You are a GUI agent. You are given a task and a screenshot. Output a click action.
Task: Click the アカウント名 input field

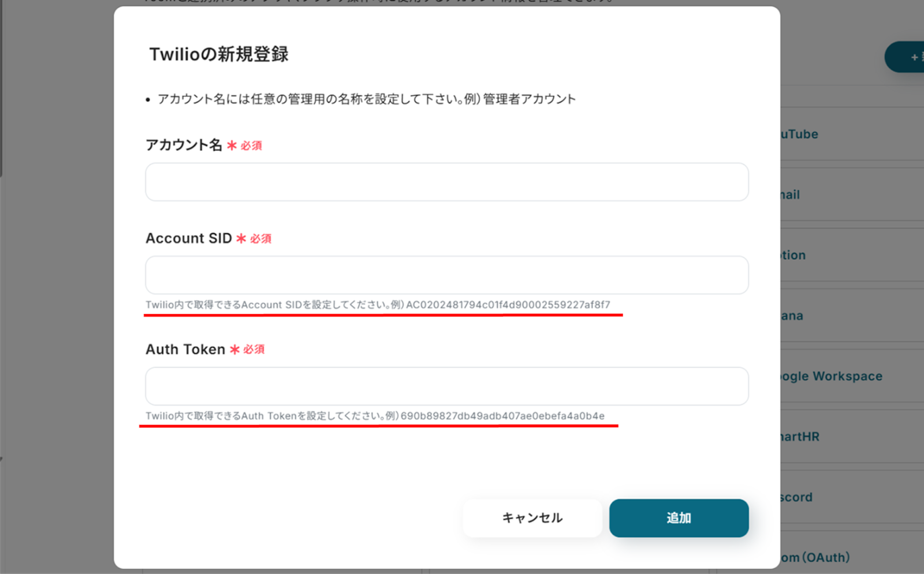(x=447, y=182)
